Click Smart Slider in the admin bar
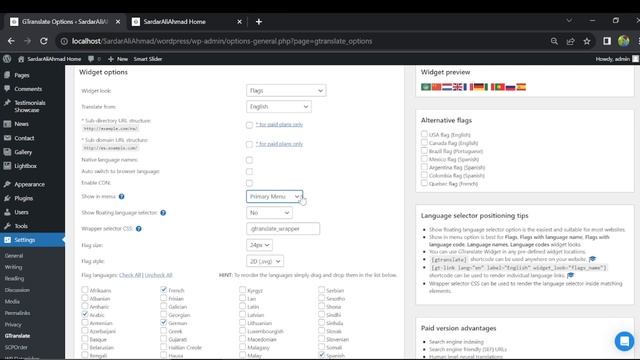Viewport: 640px width, 360px height. 148,59
